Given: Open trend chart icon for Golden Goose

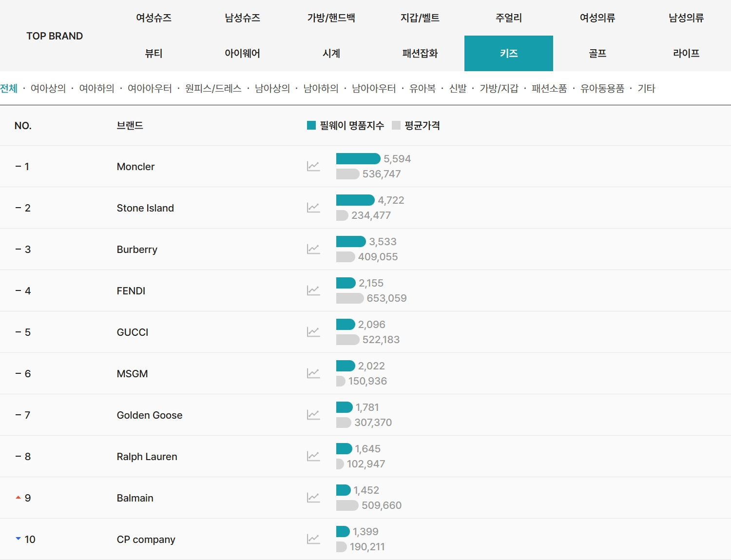Looking at the screenshot, I should pyautogui.click(x=313, y=415).
